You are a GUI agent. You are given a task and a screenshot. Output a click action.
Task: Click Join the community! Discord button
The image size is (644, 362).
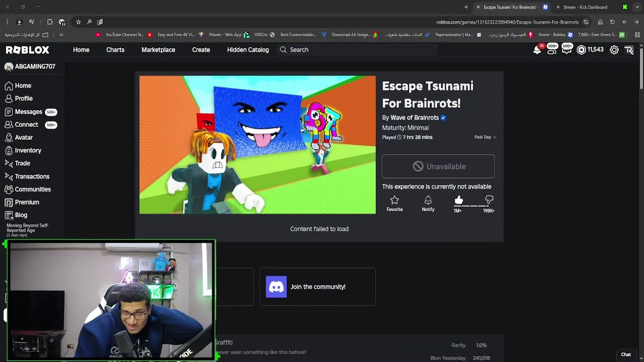(317, 287)
